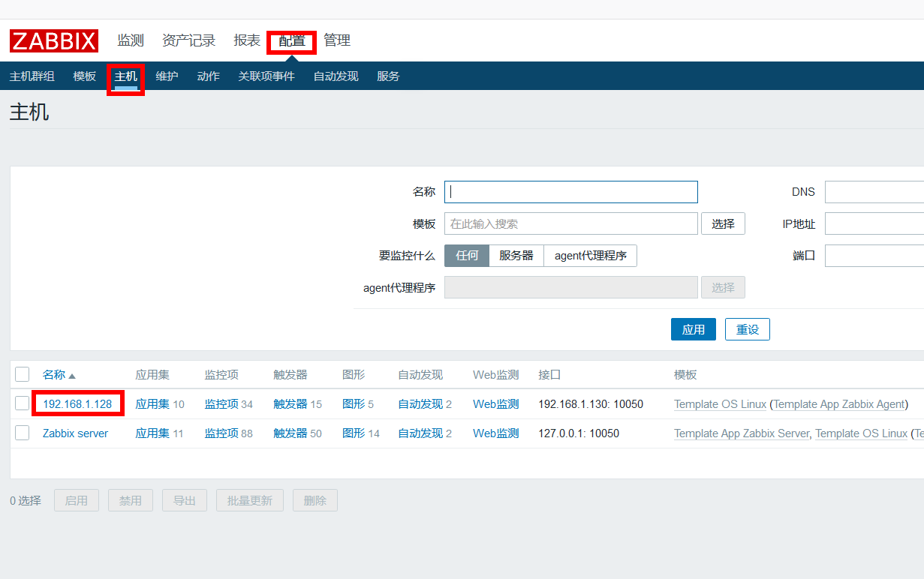Open 图形 5 for host 192.168.1.128

pos(354,404)
